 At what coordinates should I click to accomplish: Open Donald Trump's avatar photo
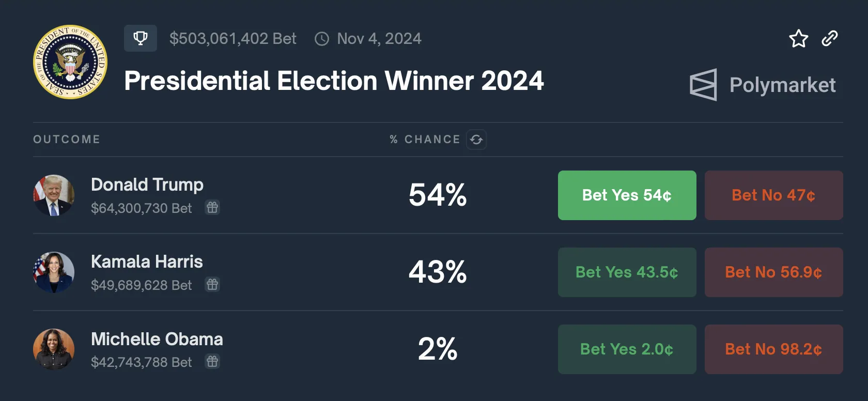54,195
